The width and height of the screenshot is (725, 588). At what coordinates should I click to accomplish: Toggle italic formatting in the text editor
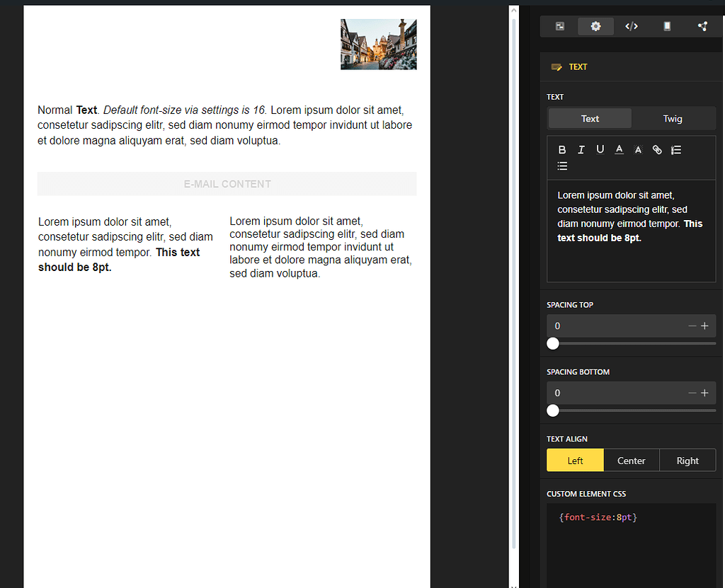(x=581, y=149)
